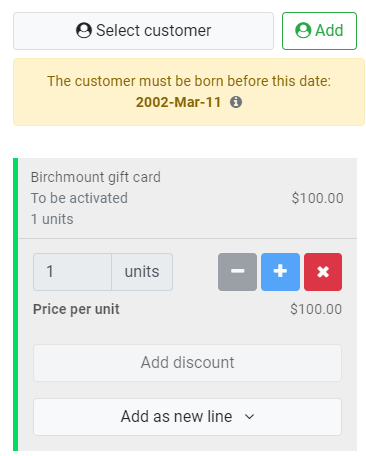The width and height of the screenshot is (366, 456).
Task: Click the person icon in Select customer
Action: (x=84, y=30)
